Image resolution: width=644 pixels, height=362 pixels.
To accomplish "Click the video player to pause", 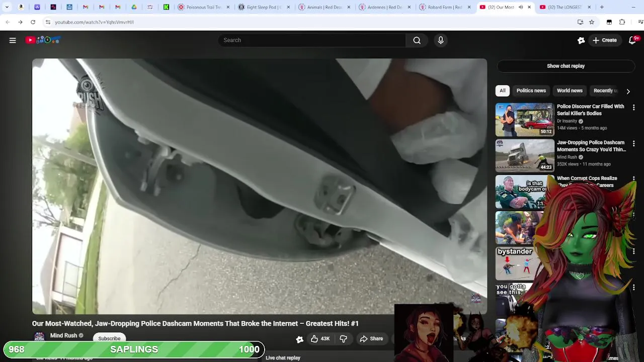I will tap(260, 186).
